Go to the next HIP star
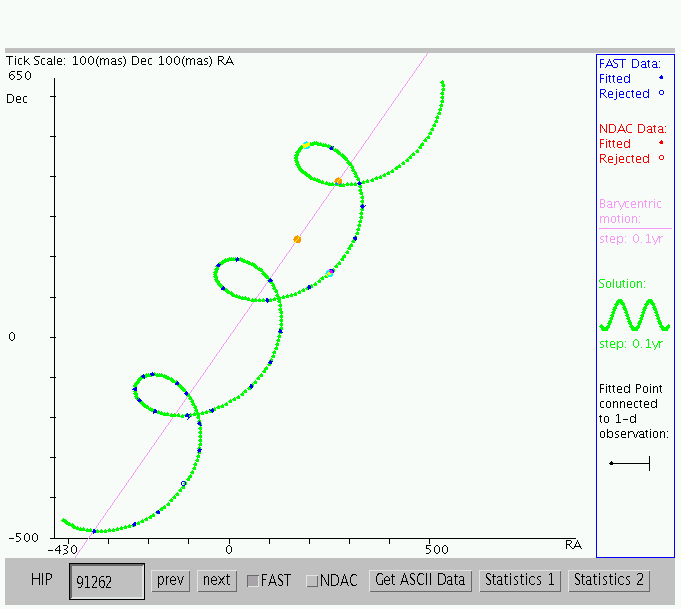Screen dimensions: 681x609 (216, 580)
